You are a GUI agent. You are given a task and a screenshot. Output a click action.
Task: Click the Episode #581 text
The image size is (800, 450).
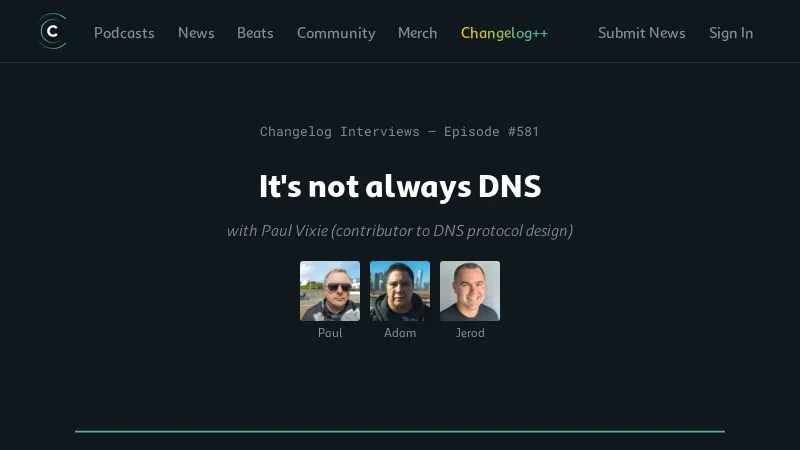click(x=491, y=132)
